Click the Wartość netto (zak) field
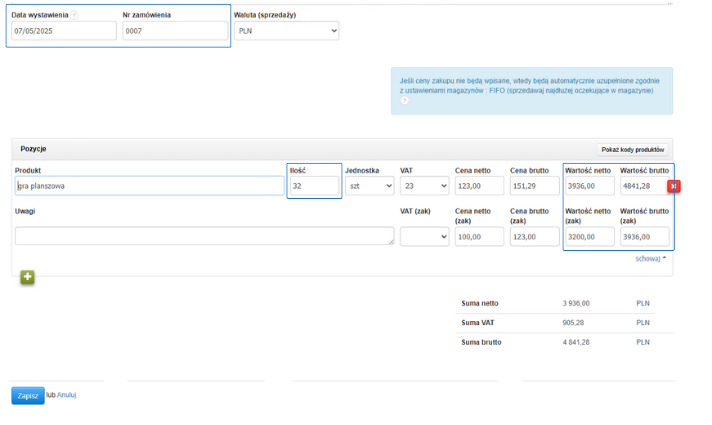 pos(589,236)
